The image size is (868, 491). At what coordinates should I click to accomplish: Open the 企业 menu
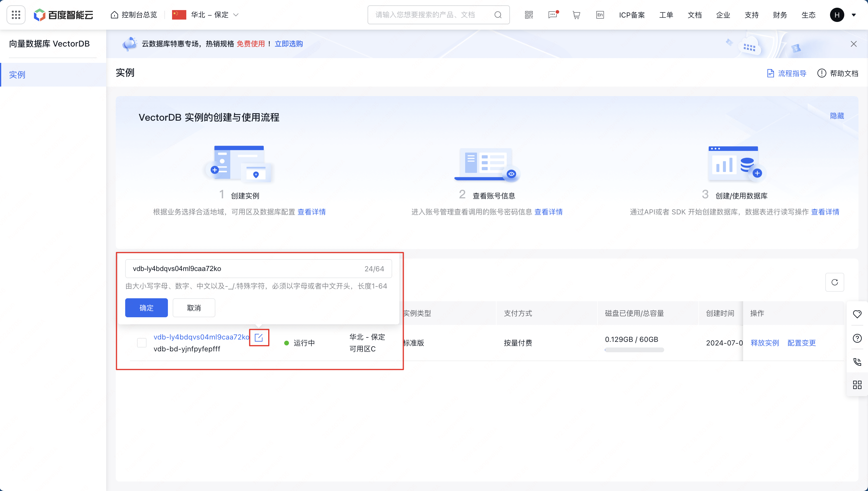coord(723,15)
